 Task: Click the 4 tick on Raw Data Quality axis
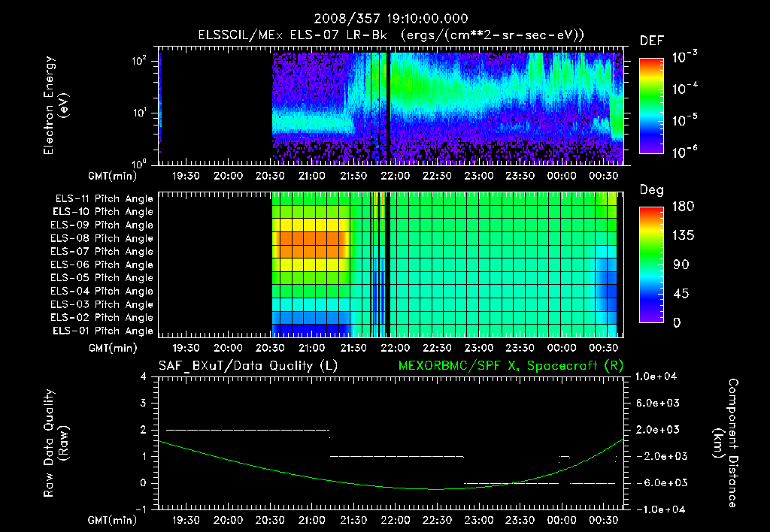pos(144,376)
